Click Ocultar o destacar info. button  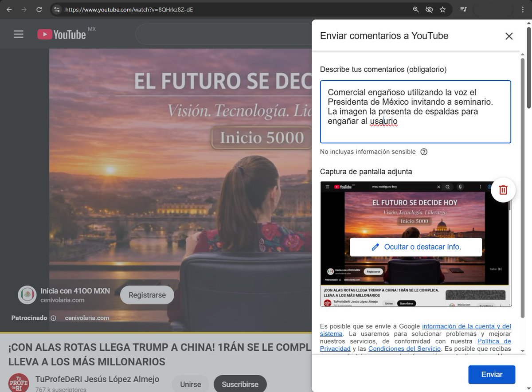pos(416,247)
